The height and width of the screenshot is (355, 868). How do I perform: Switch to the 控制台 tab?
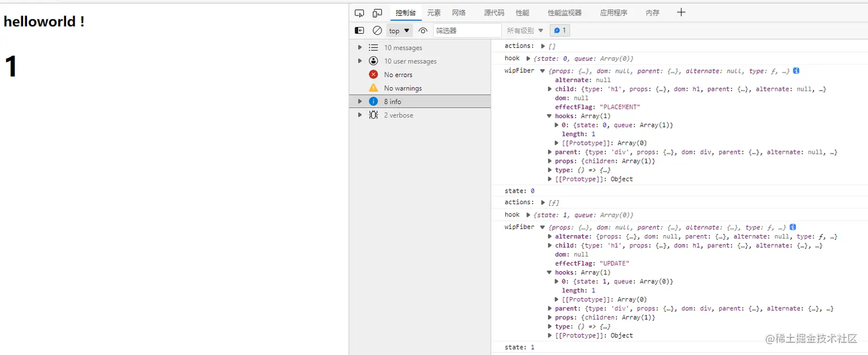point(405,13)
